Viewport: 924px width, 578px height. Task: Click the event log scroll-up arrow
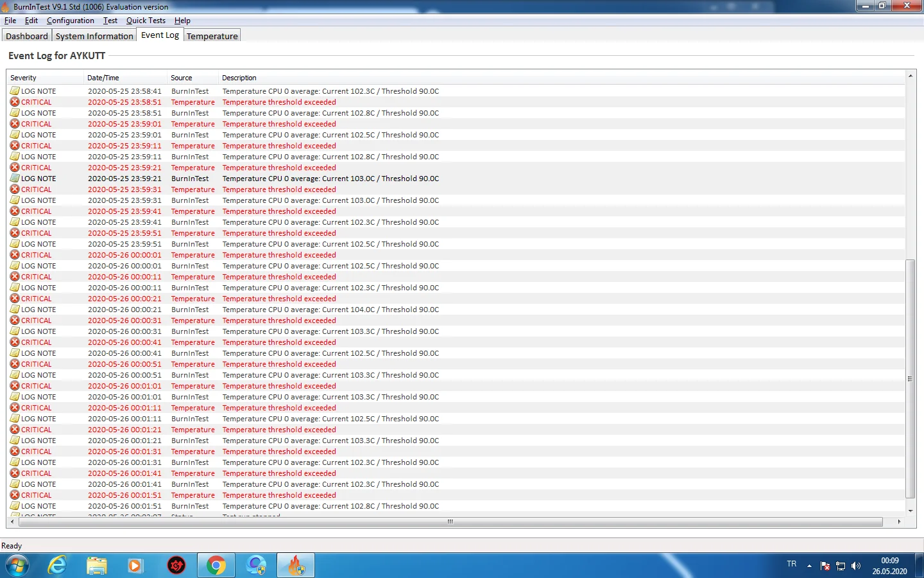point(911,76)
